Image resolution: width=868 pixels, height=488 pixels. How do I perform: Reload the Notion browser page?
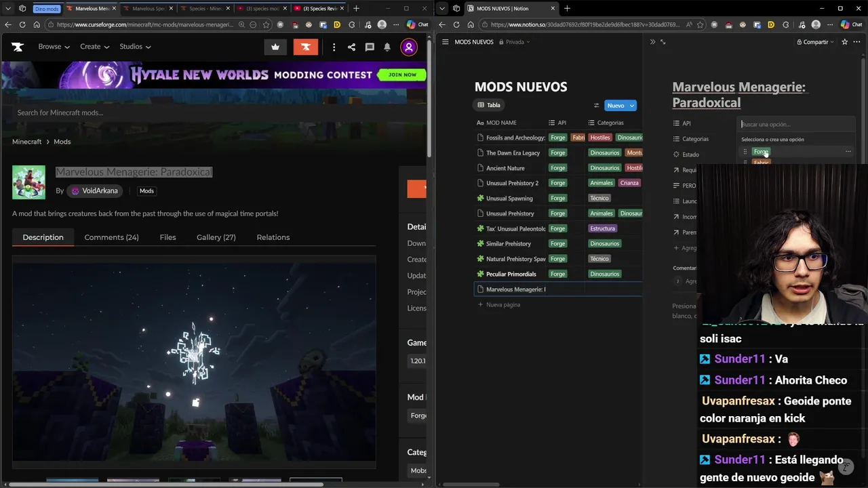coord(456,24)
